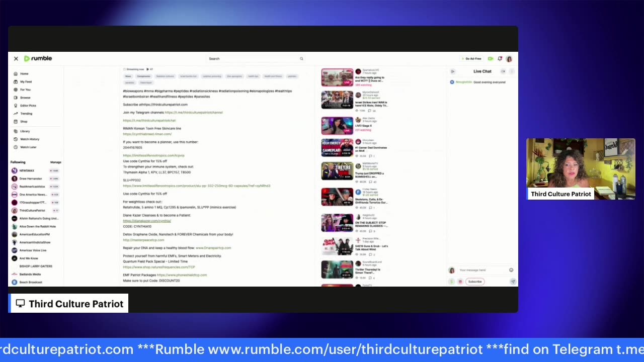Screen dimensions: 644x362
Task: Open 'Israel Strikes Iran' video thumbnail
Action: click(337, 100)
